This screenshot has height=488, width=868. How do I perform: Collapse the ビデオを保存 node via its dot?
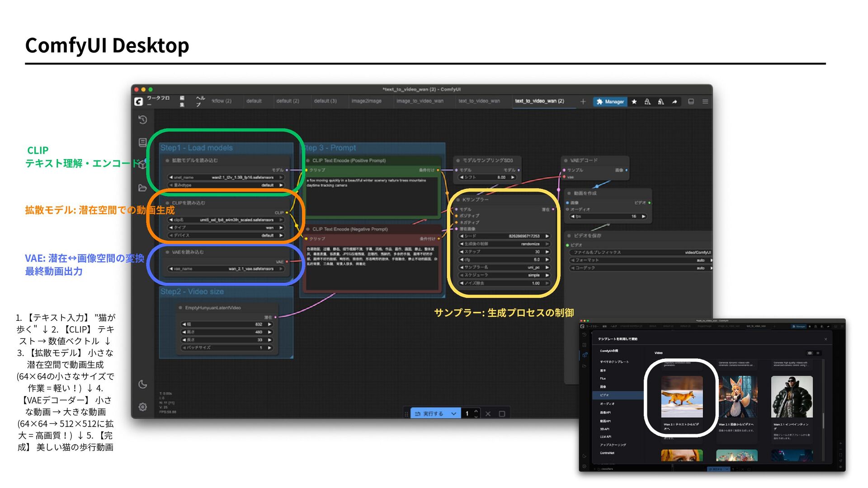[x=569, y=236]
